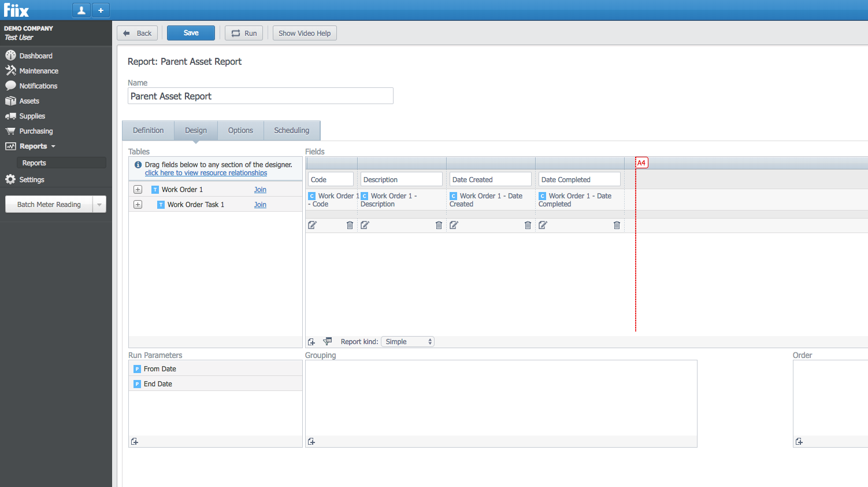
Task: Add a new grouping
Action: 311,441
